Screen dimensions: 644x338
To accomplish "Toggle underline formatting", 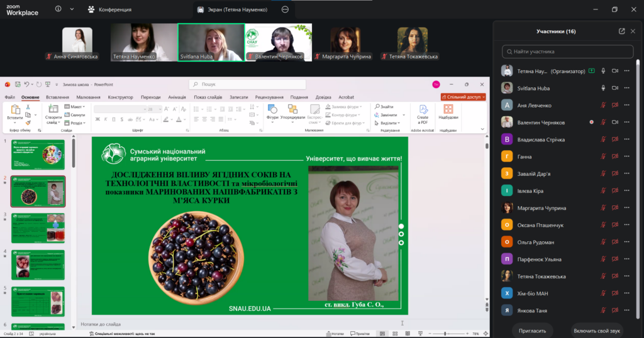I will tap(114, 119).
